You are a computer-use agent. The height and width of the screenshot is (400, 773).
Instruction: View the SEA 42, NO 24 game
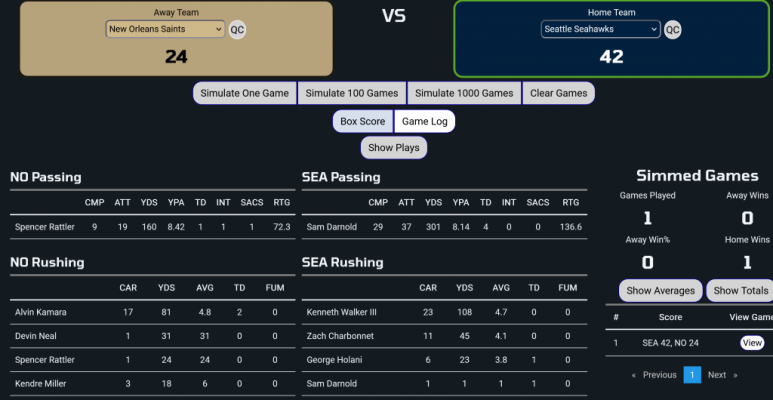(752, 343)
